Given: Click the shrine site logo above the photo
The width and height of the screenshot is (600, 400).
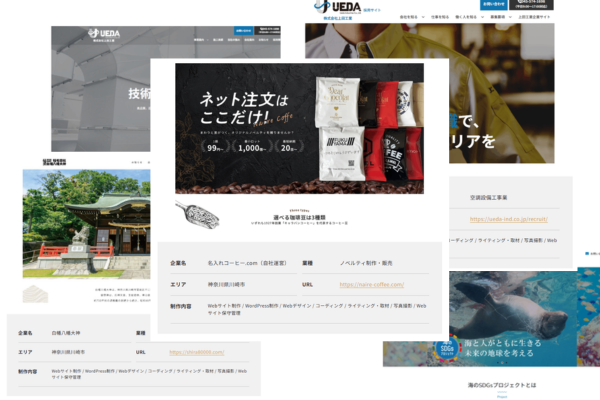Looking at the screenshot, I should click(52, 160).
